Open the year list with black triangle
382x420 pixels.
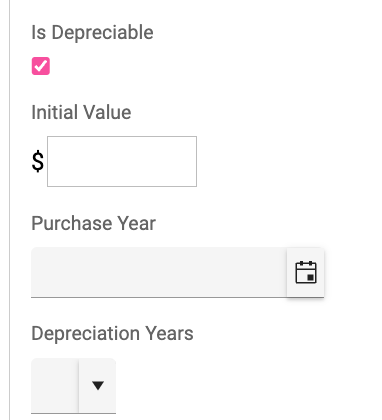(98, 386)
